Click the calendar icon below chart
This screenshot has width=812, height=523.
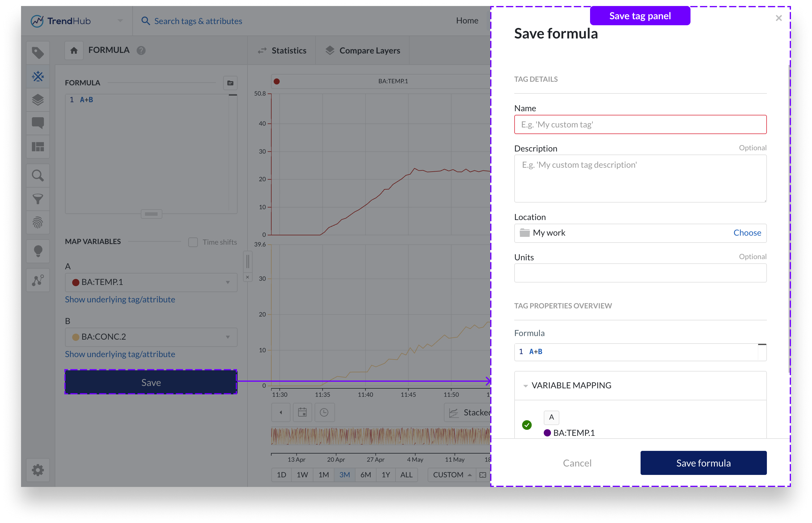pyautogui.click(x=302, y=412)
